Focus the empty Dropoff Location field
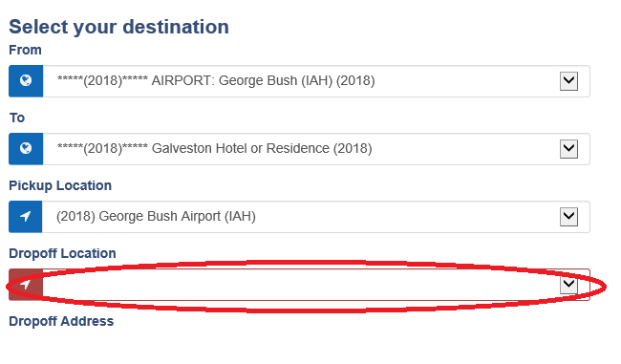This screenshot has width=621, height=364. tap(316, 285)
